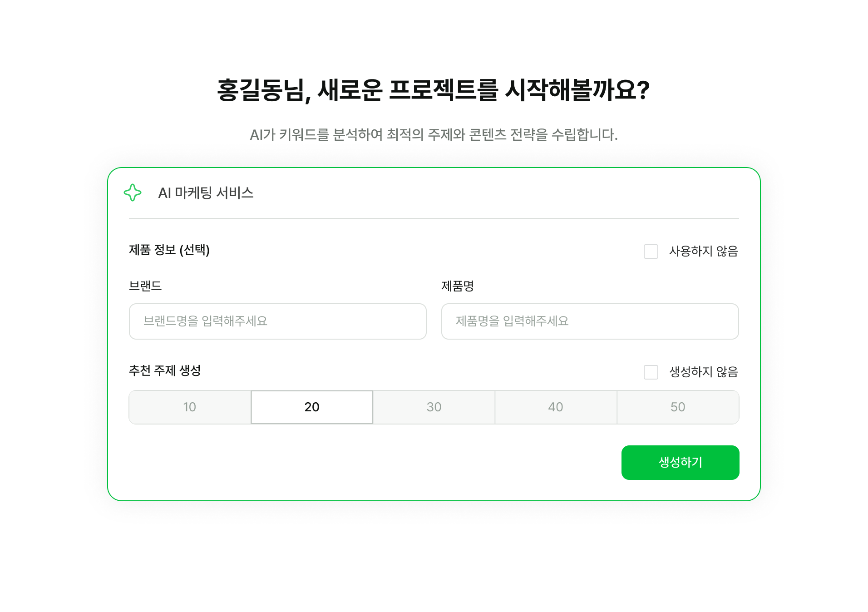Focus the 브랜드명을 입력해주세요 input field
The image size is (868, 612).
(x=277, y=321)
